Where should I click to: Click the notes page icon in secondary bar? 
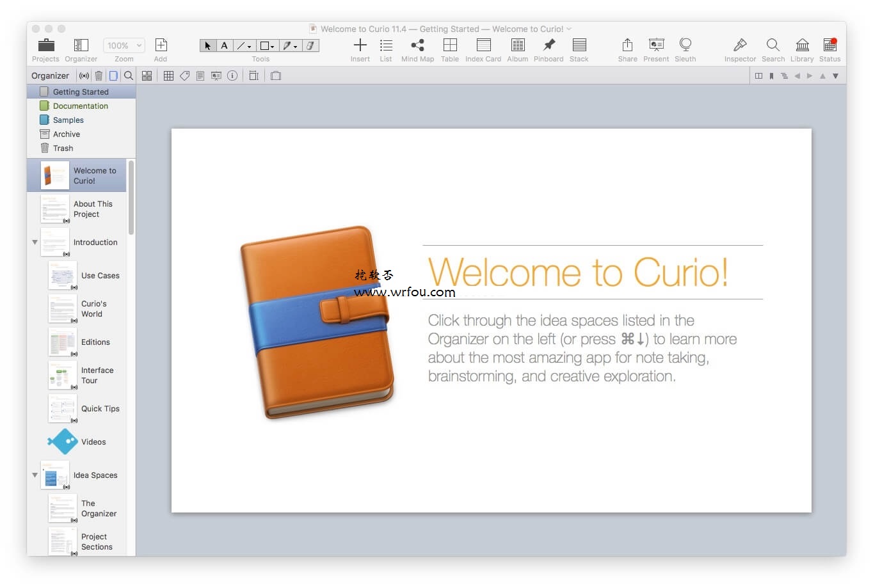[200, 75]
